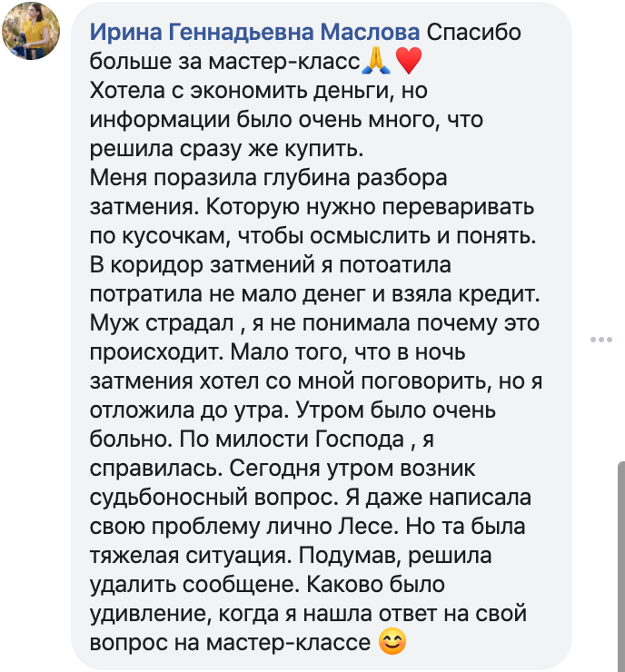625x672 pixels.
Task: Click the commenter's profile avatar photo
Action: (32, 31)
